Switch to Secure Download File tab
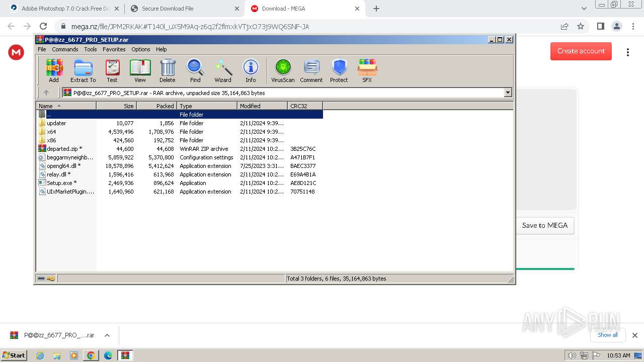This screenshot has height=362, width=644. tap(184, 9)
